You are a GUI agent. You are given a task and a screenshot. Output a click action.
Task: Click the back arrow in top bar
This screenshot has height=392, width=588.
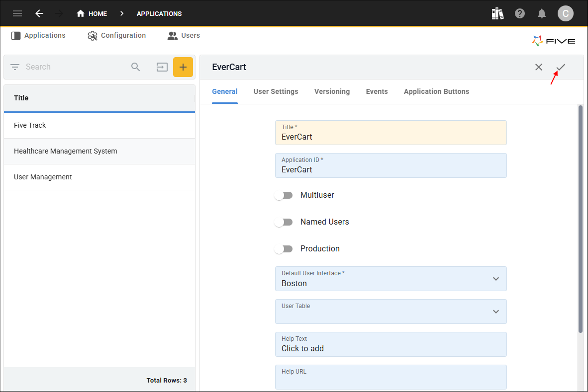[x=39, y=13]
